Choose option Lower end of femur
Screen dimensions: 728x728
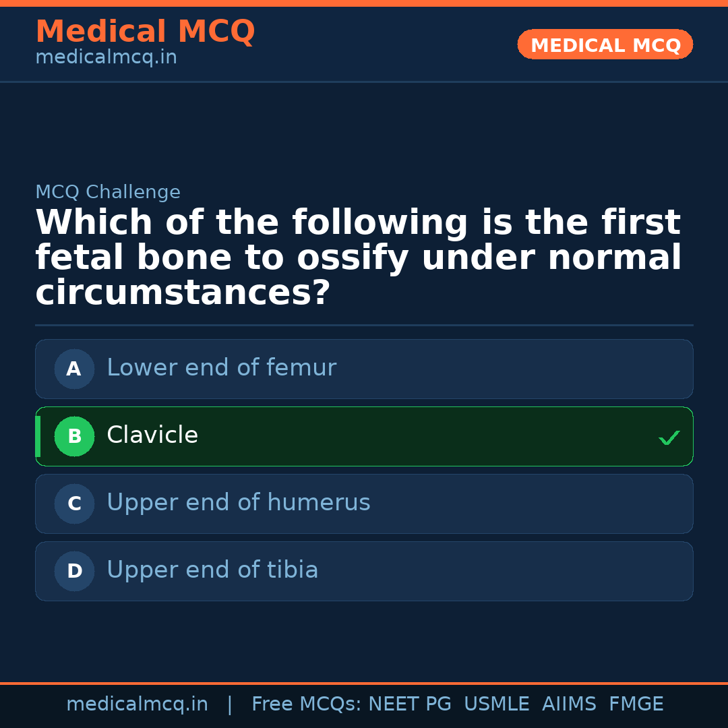pos(364,369)
